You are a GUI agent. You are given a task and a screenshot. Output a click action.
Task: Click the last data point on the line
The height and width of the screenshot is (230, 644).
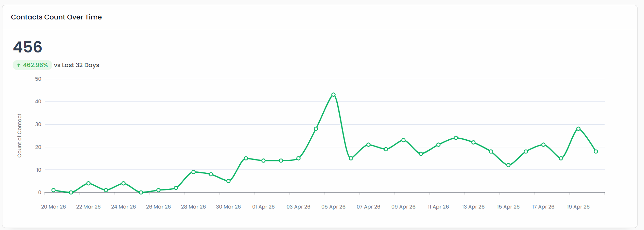click(x=596, y=151)
